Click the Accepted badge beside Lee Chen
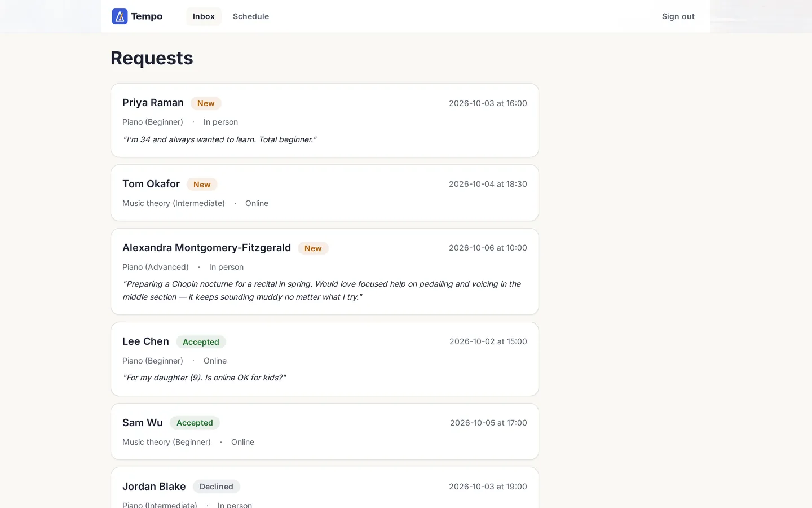 pos(201,342)
